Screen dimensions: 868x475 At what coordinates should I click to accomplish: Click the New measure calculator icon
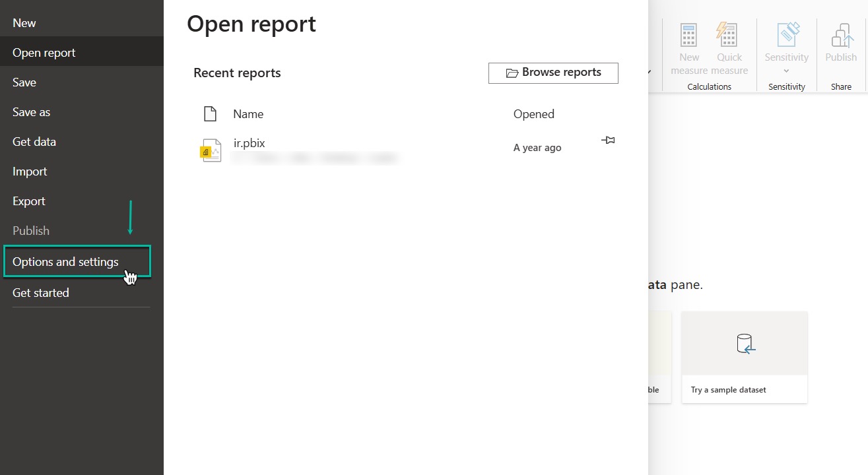pyautogui.click(x=688, y=36)
